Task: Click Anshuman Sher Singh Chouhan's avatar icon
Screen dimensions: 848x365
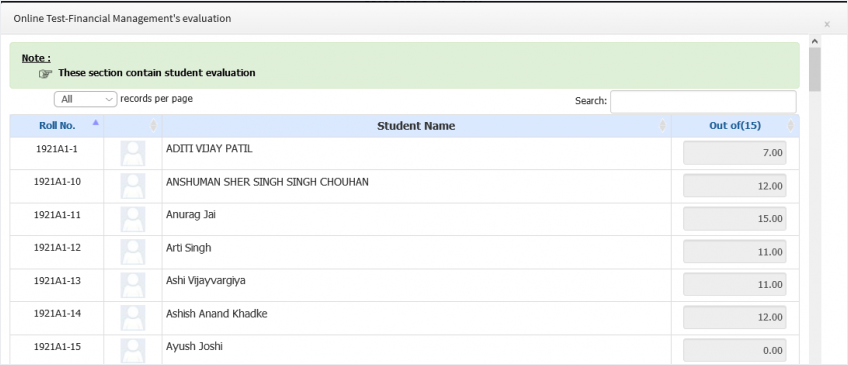Action: [x=132, y=186]
